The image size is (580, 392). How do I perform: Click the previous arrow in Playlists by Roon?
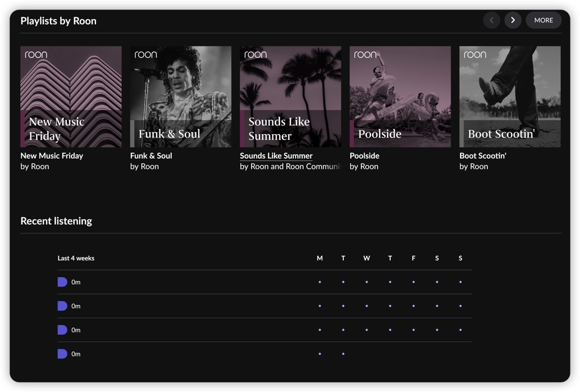492,20
